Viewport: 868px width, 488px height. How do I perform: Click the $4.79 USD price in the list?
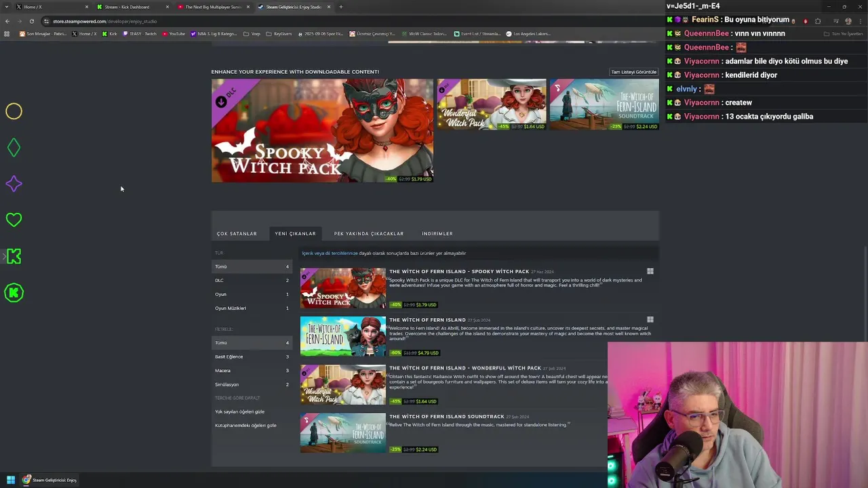coord(427,353)
